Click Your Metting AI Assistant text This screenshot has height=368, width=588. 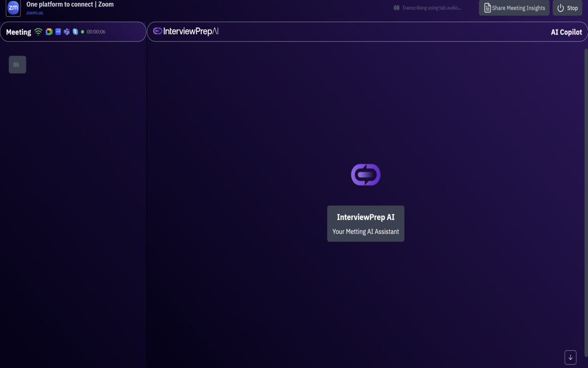coord(366,231)
